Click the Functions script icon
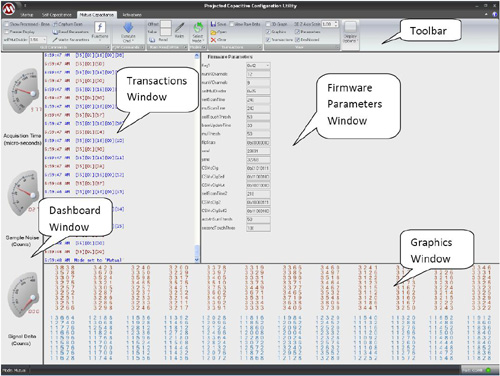The image size is (500, 376). (x=100, y=27)
